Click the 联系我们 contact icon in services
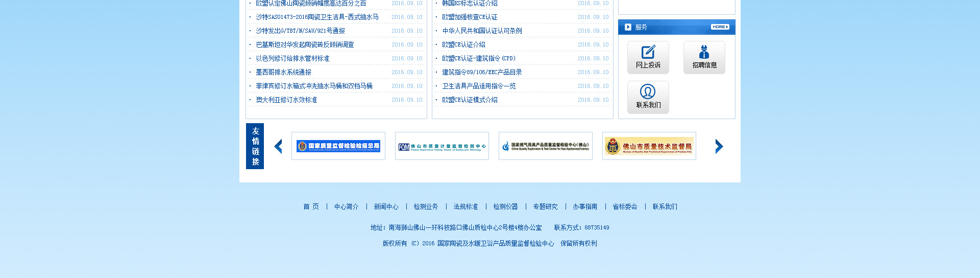Image resolution: width=980 pixels, height=278 pixels. [648, 97]
